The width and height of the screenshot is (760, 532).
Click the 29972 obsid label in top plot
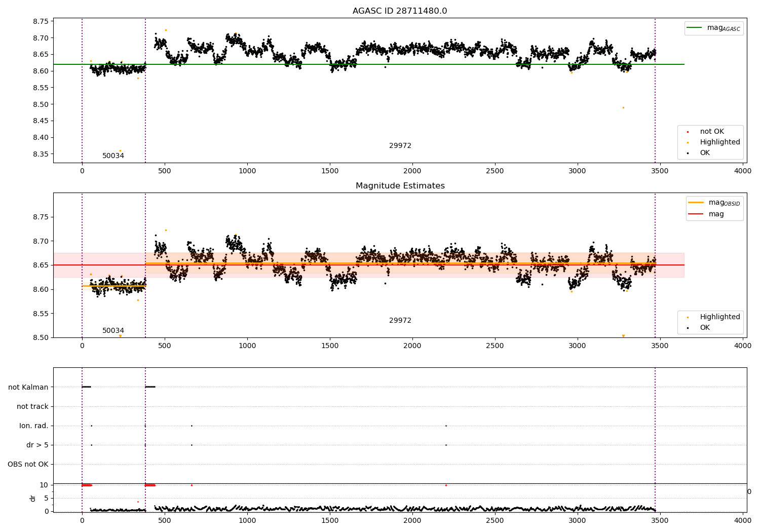(x=400, y=146)
